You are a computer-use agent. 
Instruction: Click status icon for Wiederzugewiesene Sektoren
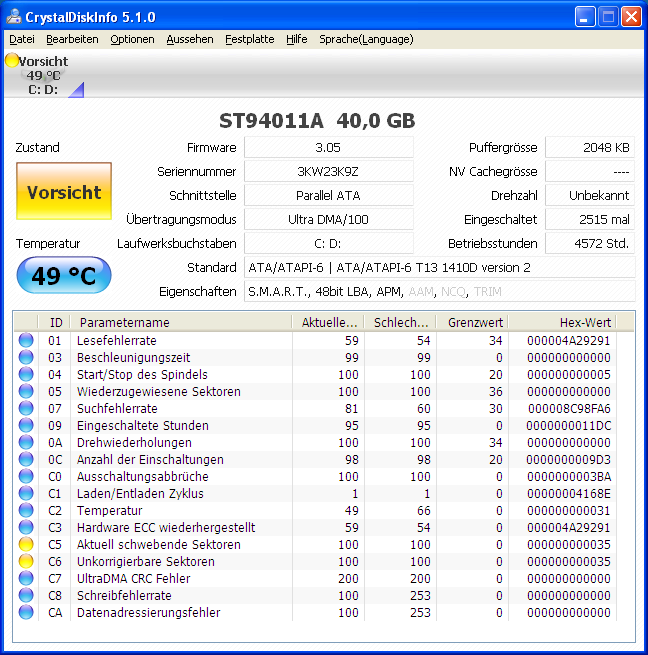point(26,391)
